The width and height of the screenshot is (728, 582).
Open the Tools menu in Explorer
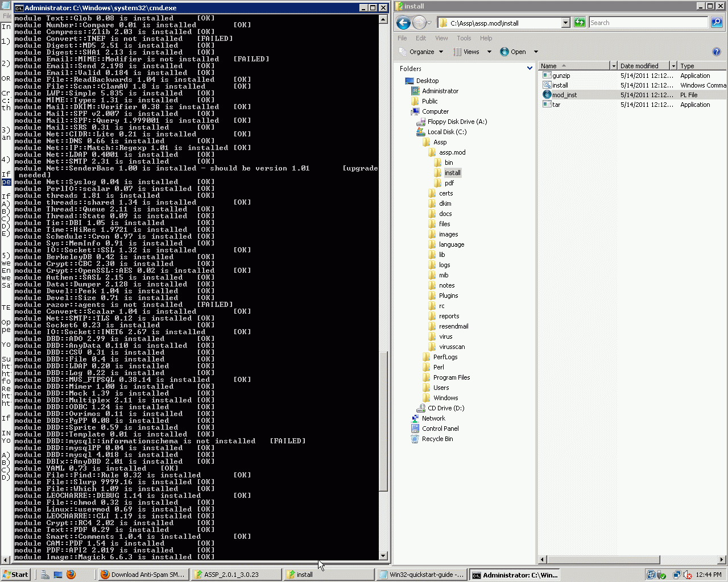point(464,38)
